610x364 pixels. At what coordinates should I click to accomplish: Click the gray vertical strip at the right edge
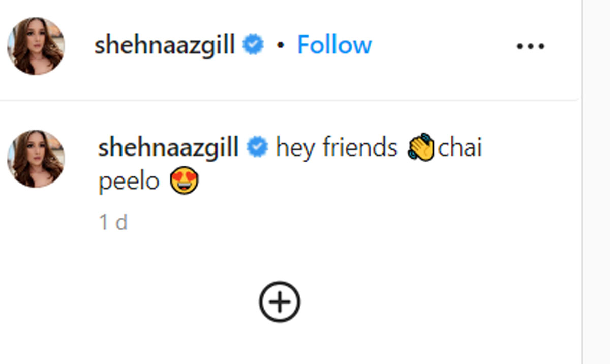[x=596, y=182]
